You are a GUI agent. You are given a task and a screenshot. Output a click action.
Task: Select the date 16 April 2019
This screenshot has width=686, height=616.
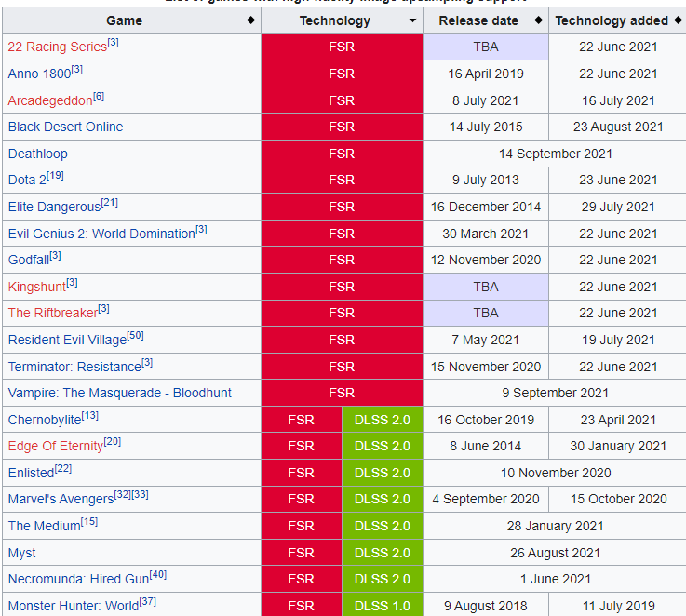(x=486, y=74)
